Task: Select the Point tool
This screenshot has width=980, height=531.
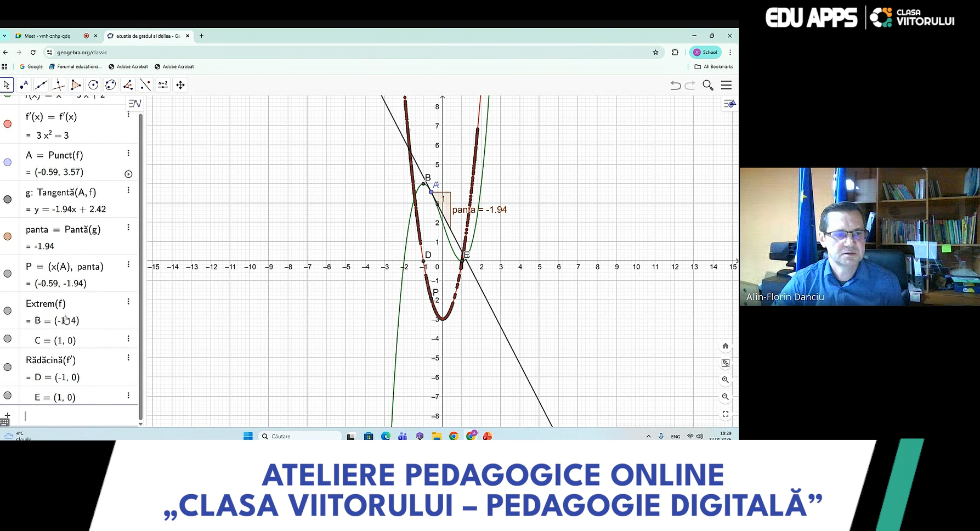Action: pyautogui.click(x=24, y=85)
